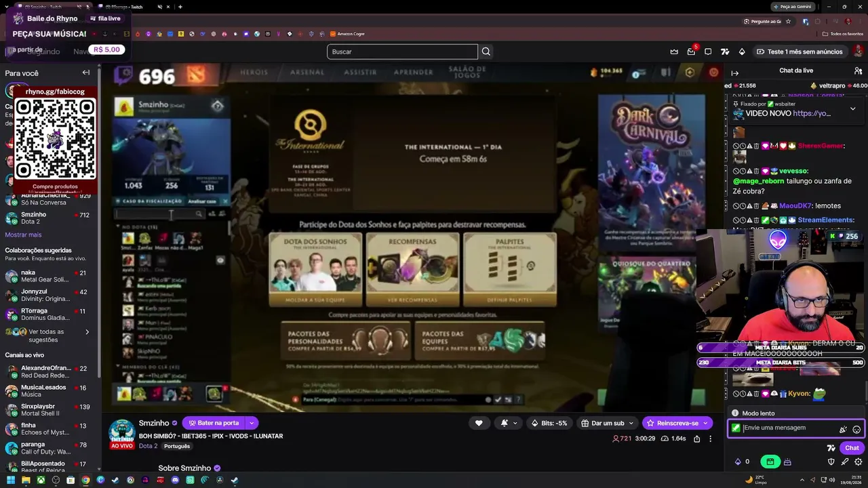868x488 pixels.
Task: Follow the channel with heart button
Action: (x=479, y=423)
